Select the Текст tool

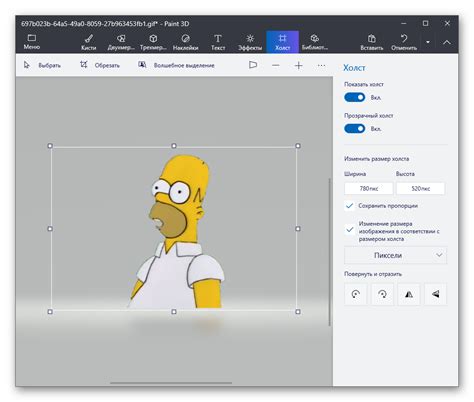point(218,42)
